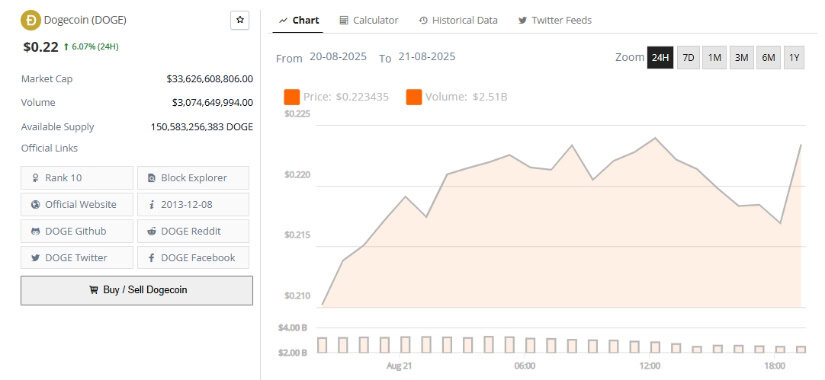Image resolution: width=825 pixels, height=380 pixels.
Task: Toggle the Volume series legend swatch
Action: coord(414,97)
